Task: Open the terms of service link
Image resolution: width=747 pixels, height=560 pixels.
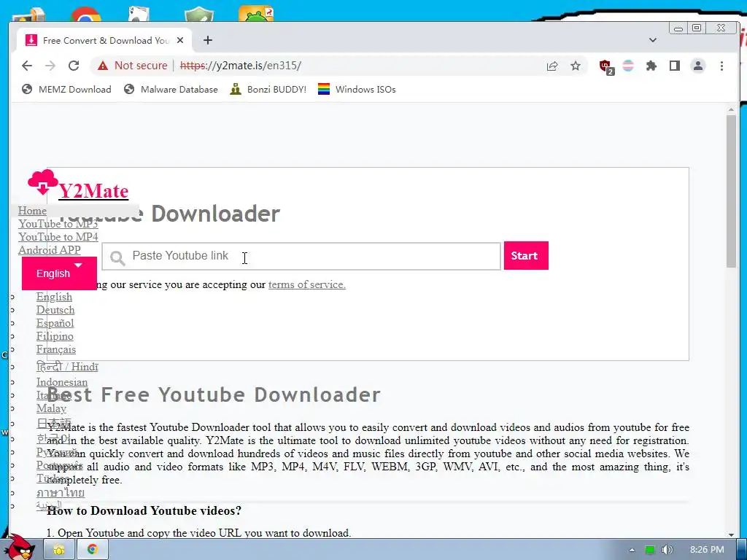Action: [307, 285]
